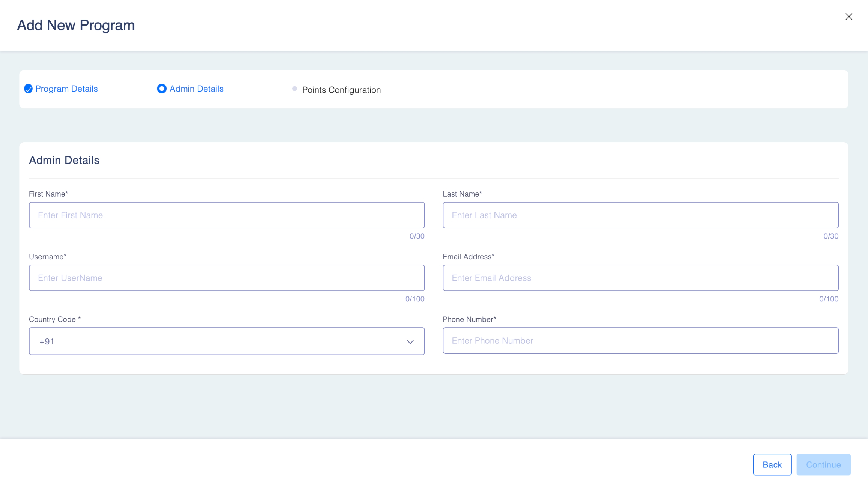Click the Program Details completed checkmark icon

(28, 89)
